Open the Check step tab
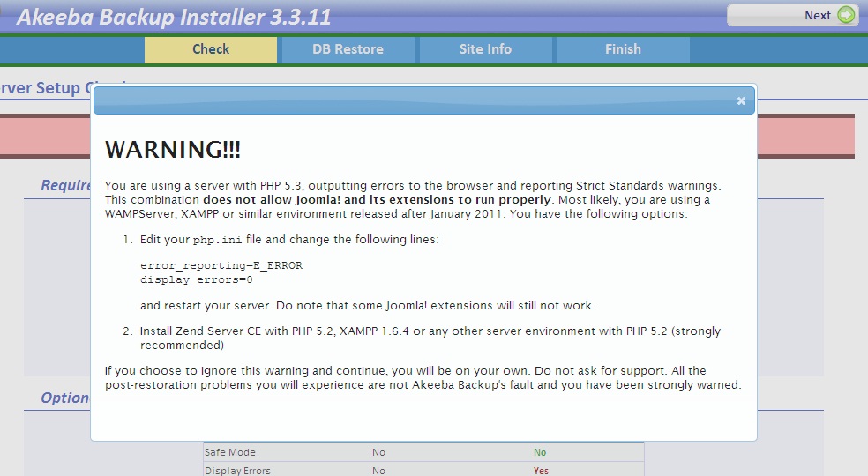The image size is (868, 476). coord(211,50)
